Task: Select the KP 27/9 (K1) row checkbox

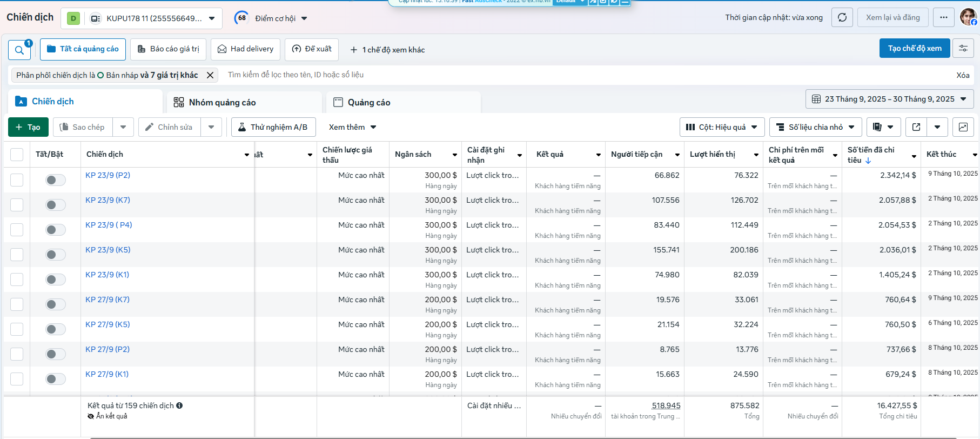Action: (17, 379)
